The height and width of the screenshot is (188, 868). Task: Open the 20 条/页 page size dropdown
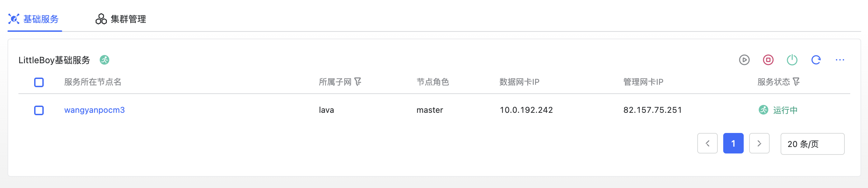click(812, 144)
